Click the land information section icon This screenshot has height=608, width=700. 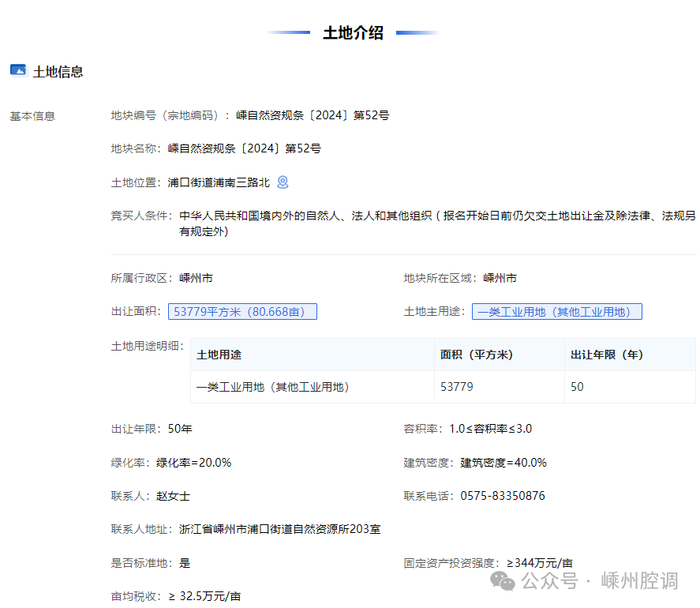(x=18, y=70)
